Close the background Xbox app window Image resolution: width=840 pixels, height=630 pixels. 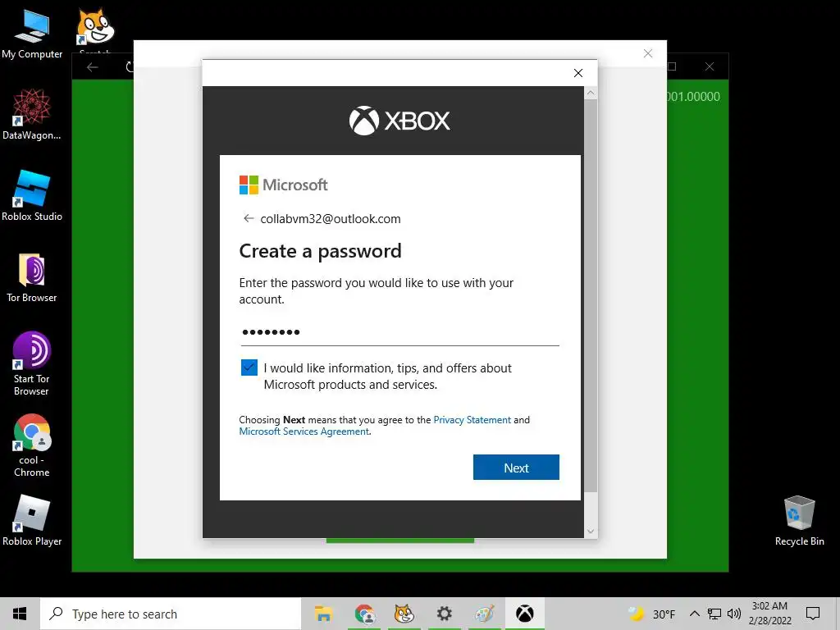coord(710,66)
